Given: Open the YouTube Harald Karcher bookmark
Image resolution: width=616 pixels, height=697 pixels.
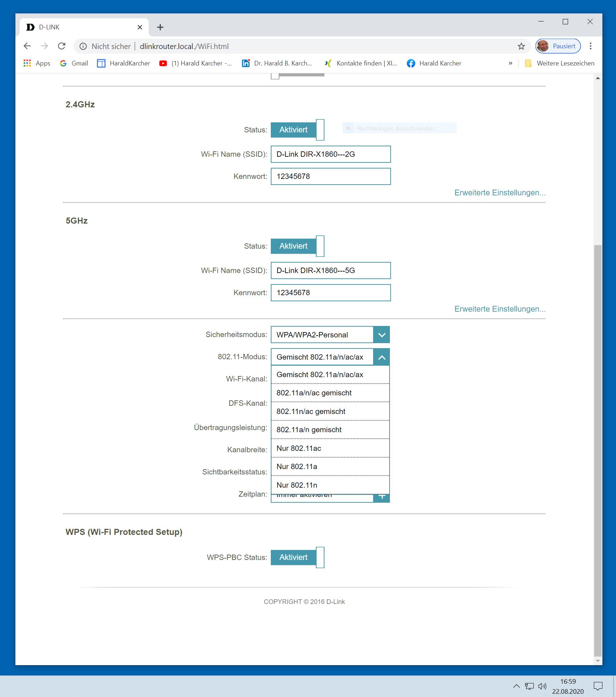Looking at the screenshot, I should [196, 63].
